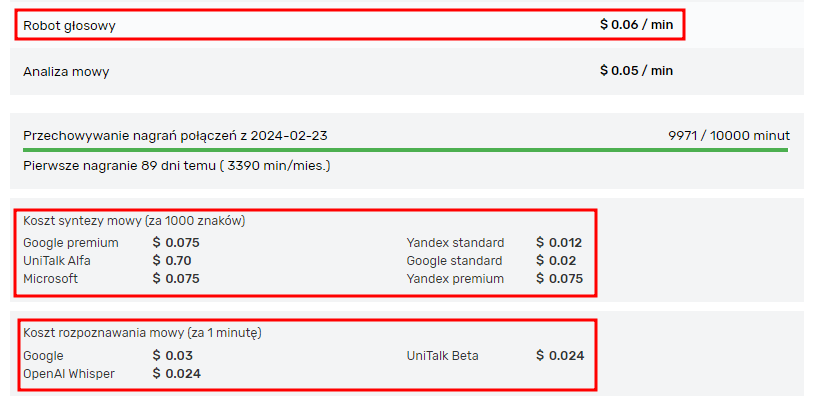Click the green recording storage progress bar
815x408 pixels.
[x=405, y=150]
